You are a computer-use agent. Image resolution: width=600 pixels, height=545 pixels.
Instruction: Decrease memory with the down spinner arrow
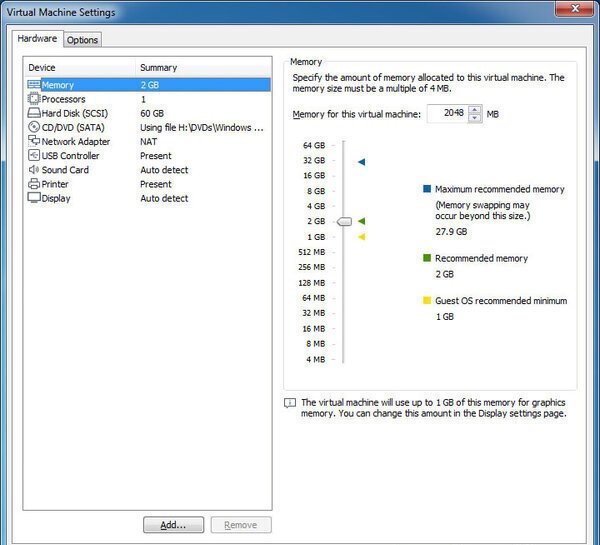(475, 118)
